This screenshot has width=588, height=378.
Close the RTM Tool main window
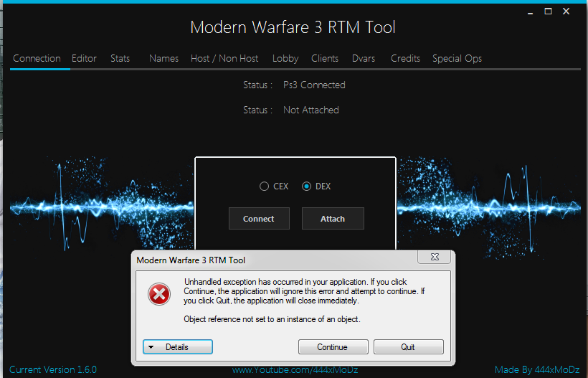(566, 11)
